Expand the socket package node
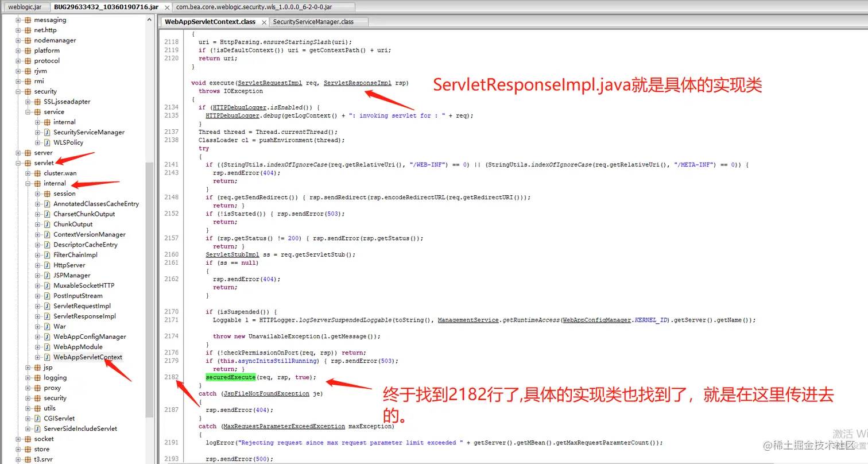This screenshot has height=464, width=868. 18,439
